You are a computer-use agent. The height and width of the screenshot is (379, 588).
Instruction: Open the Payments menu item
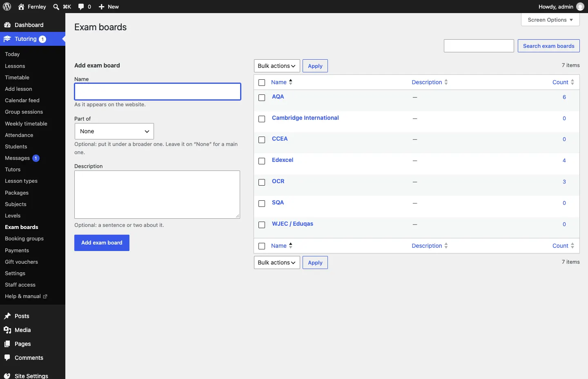pyautogui.click(x=17, y=251)
